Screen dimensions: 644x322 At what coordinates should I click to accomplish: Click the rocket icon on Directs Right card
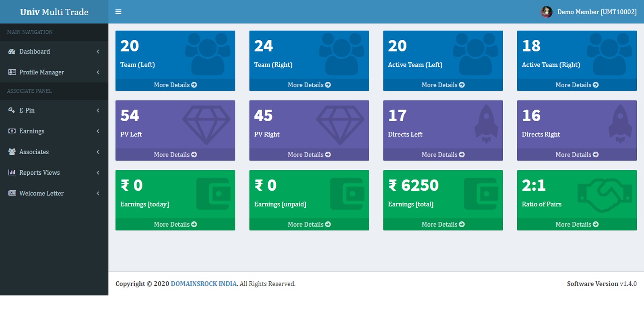click(x=620, y=124)
